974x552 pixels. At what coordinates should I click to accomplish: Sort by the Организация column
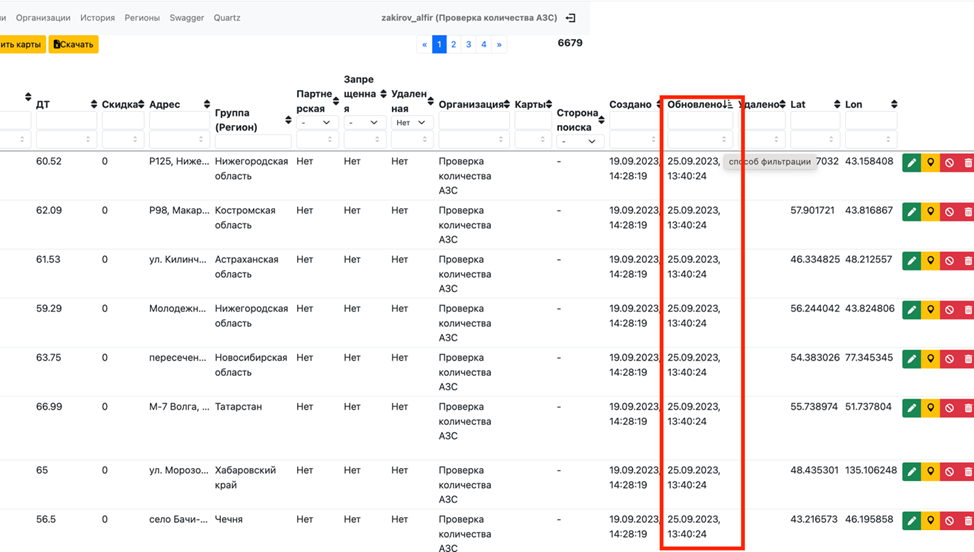(507, 104)
